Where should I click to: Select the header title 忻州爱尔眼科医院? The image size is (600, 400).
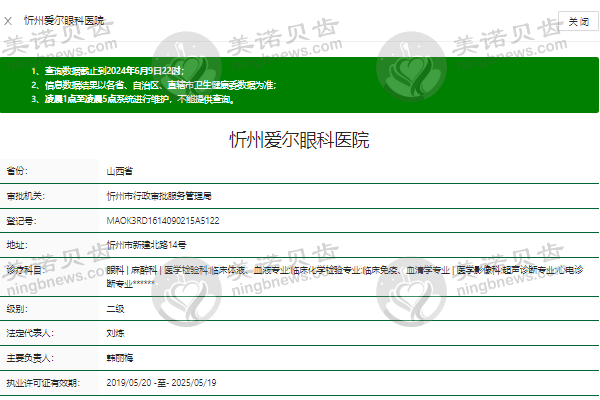(64, 20)
